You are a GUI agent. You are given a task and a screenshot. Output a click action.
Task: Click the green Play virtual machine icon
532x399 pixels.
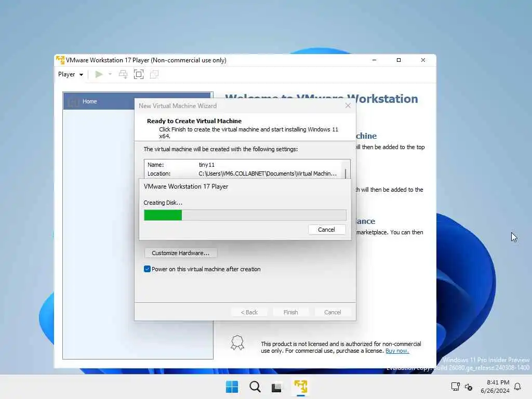[x=99, y=74]
